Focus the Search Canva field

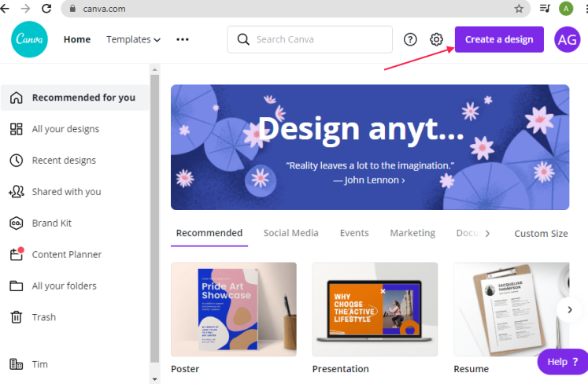(x=310, y=39)
